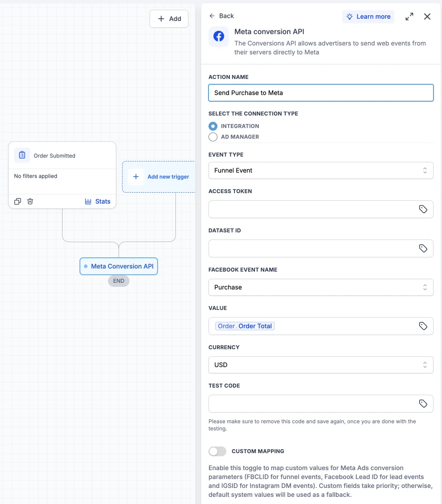Screen dimensions: 442x504
Task: Click the Order Total value chip
Action: 245,326
